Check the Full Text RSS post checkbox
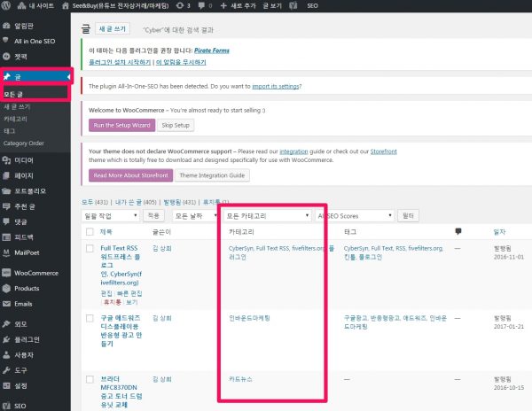The image size is (532, 411). pyautogui.click(x=90, y=248)
